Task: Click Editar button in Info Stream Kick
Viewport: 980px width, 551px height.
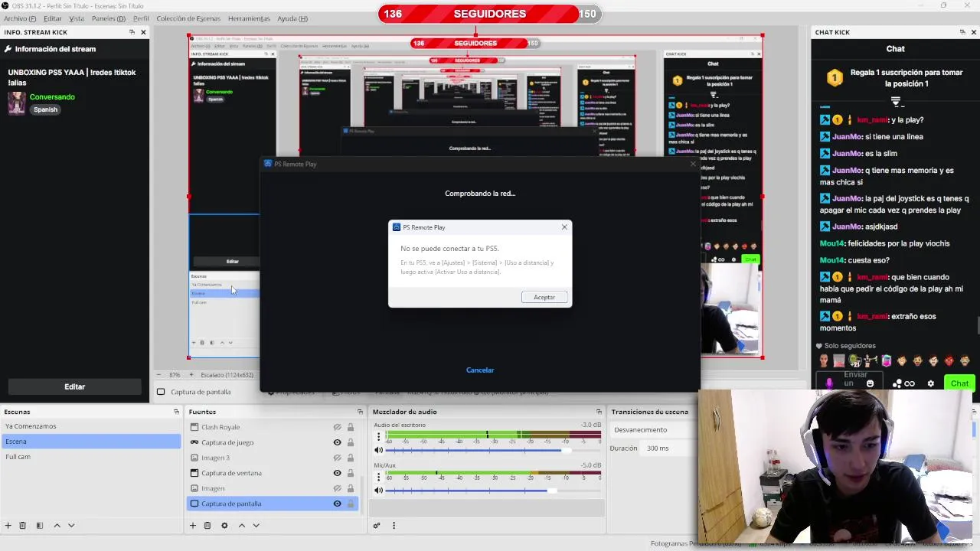Action: pyautogui.click(x=74, y=386)
